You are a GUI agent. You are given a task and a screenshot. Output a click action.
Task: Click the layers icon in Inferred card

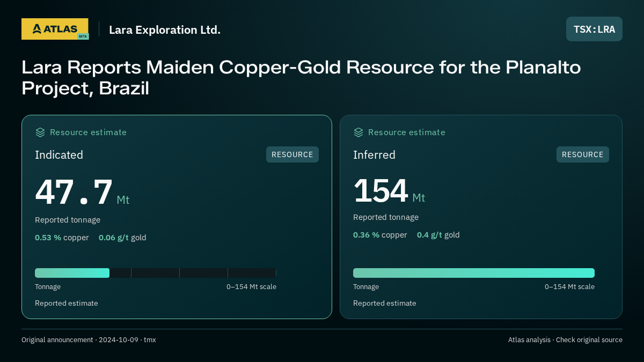click(x=358, y=132)
